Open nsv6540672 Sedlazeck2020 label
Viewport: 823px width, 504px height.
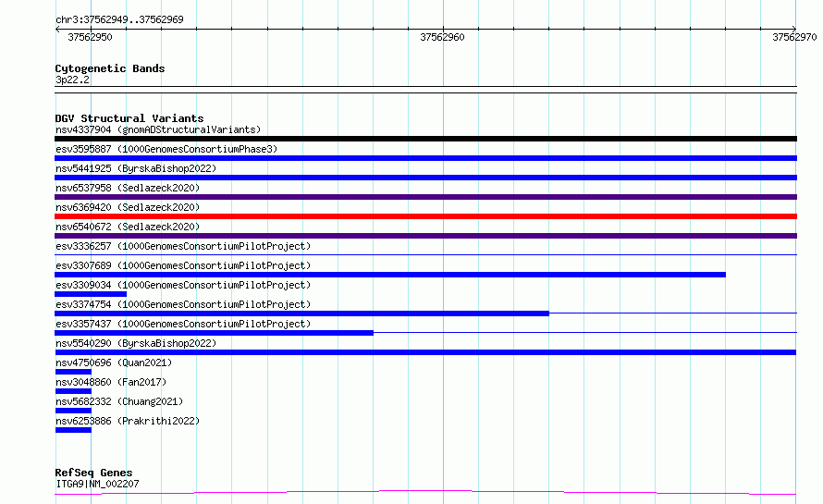[x=128, y=227]
